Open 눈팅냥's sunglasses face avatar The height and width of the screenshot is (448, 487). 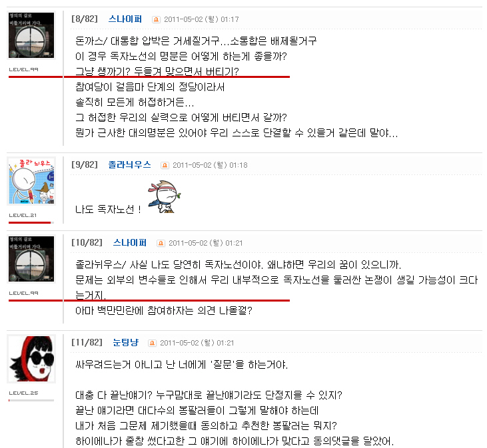tap(31, 359)
